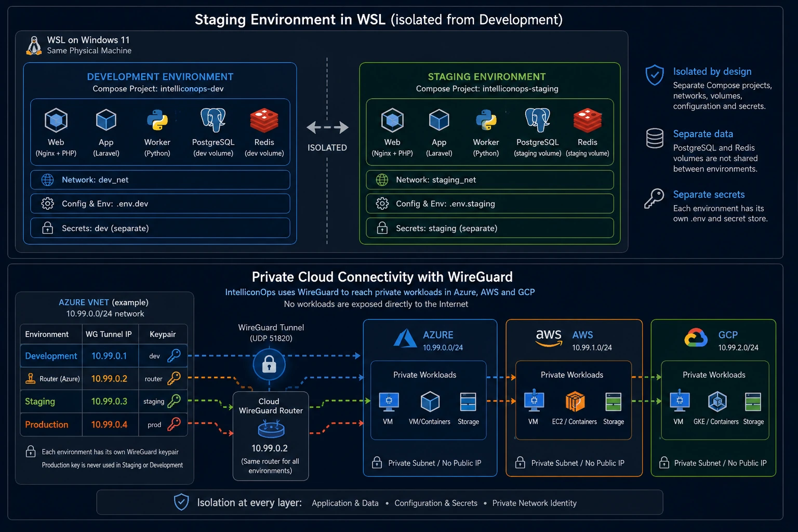Click the EC2 / Containers orange icon

click(575, 402)
